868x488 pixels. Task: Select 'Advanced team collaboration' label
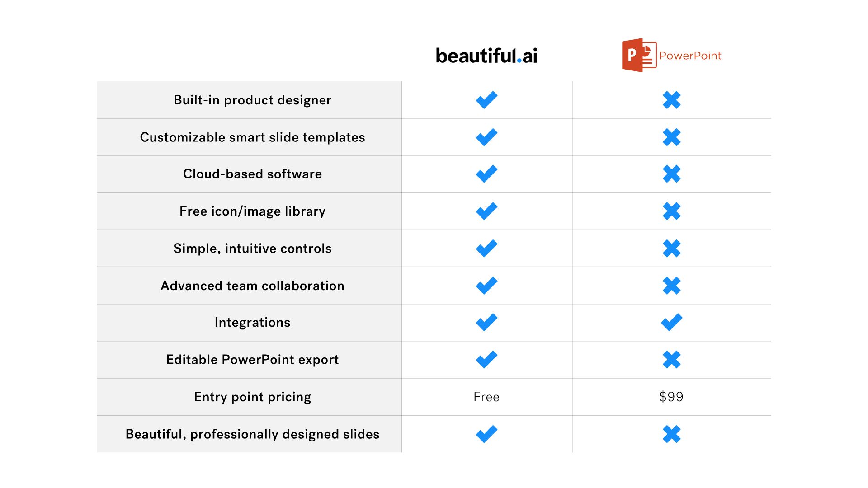(x=252, y=286)
